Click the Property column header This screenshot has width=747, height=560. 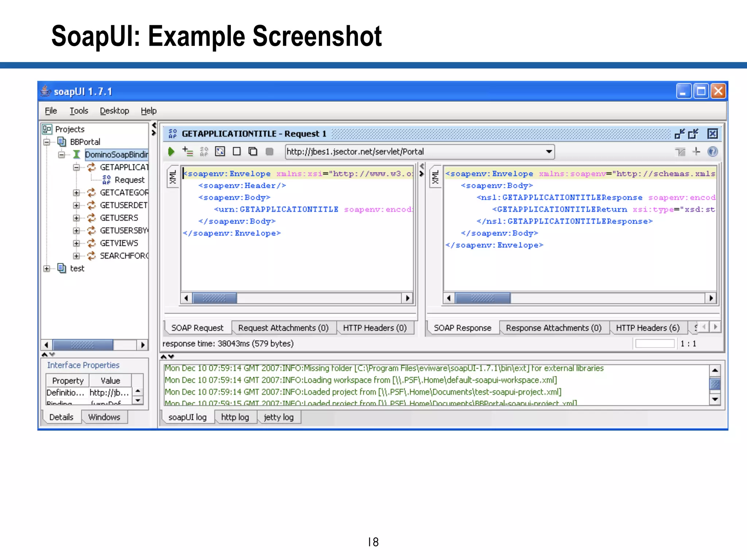click(68, 381)
